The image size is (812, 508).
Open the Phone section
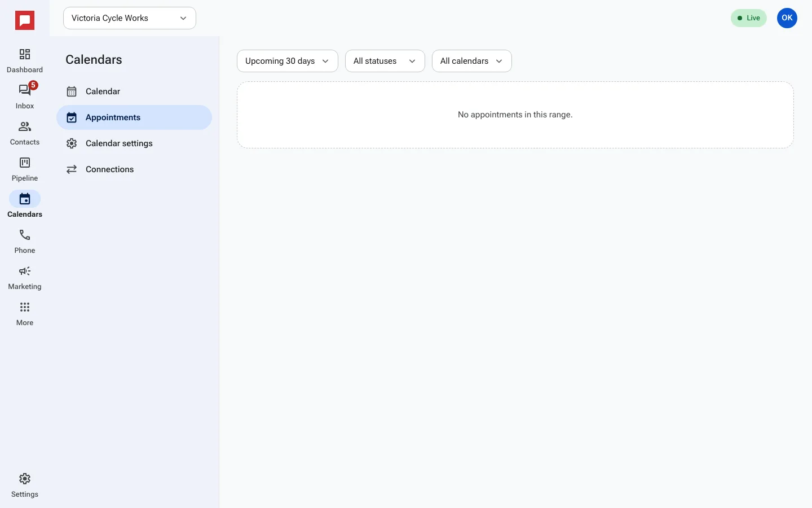coord(25,242)
